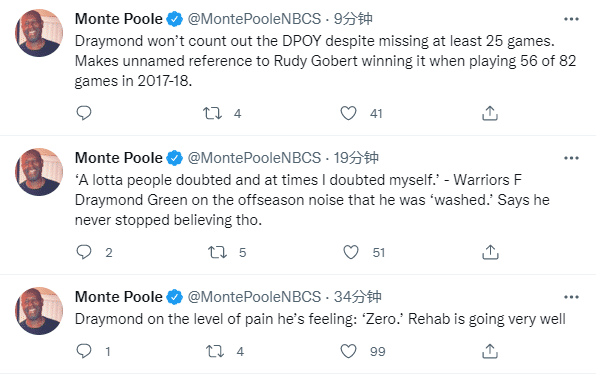Open @MontePooleNBCS handle on the second tweet
Image resolution: width=596 pixels, height=375 pixels.
pos(254,158)
